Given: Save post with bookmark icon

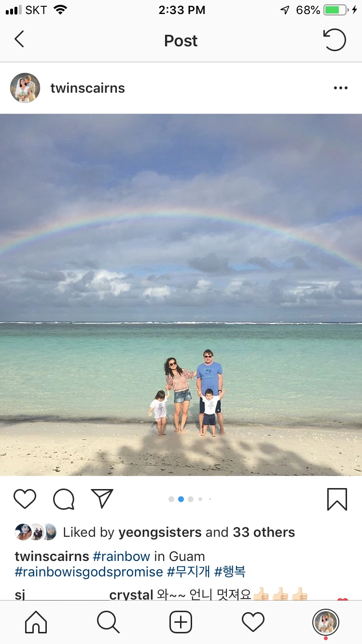Looking at the screenshot, I should click(337, 499).
